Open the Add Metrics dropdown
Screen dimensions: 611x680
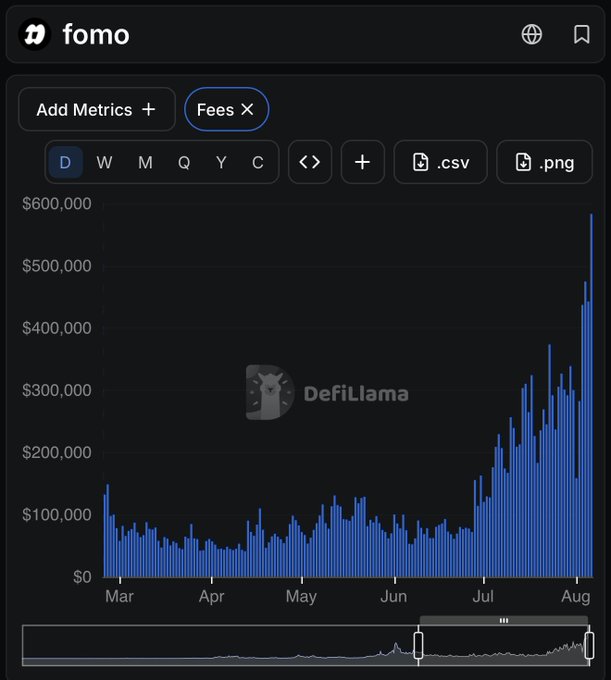coord(97,109)
